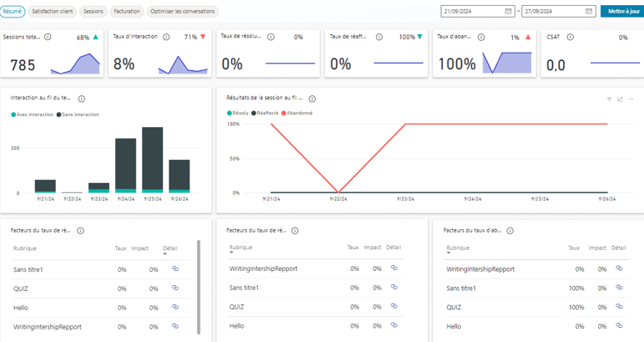Sort left table by Détail column
The width and height of the screenshot is (644, 342).
(170, 248)
